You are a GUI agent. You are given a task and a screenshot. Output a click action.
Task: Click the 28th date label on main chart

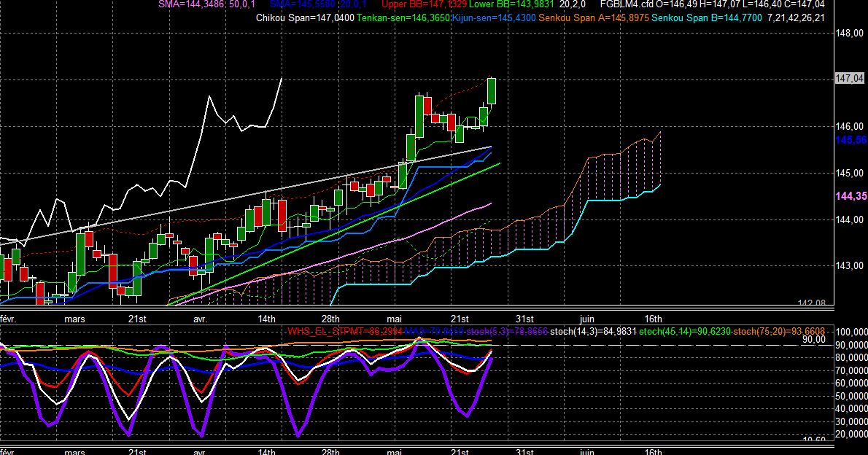330,319
